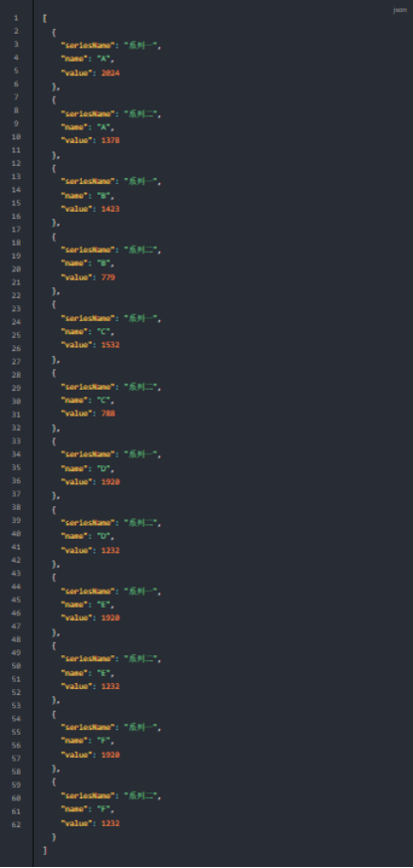
Task: Click the closing square bracket at the end
Action: pyautogui.click(x=45, y=850)
